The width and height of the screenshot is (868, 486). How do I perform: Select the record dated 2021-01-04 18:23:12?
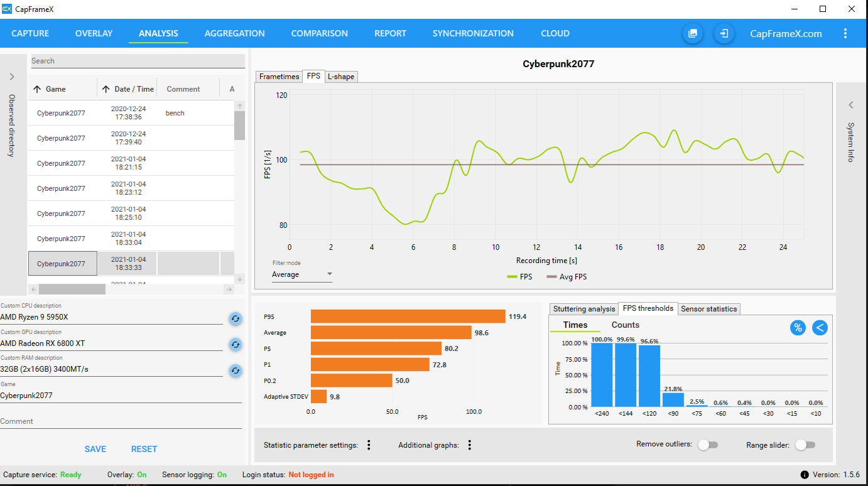tap(131, 188)
